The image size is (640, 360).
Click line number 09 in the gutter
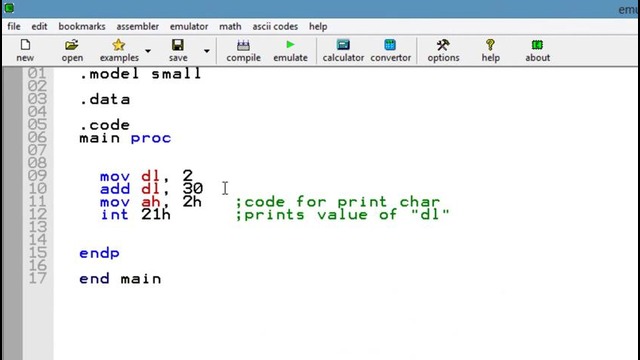pos(37,176)
